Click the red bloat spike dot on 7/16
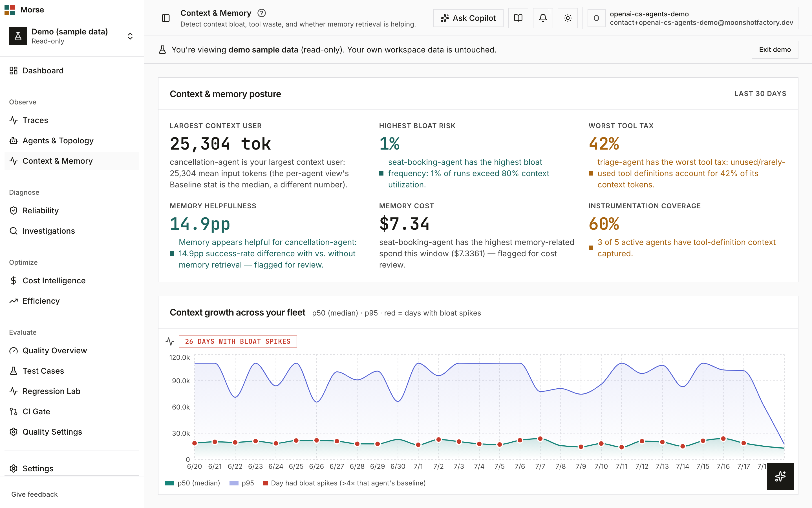 pos(723,439)
